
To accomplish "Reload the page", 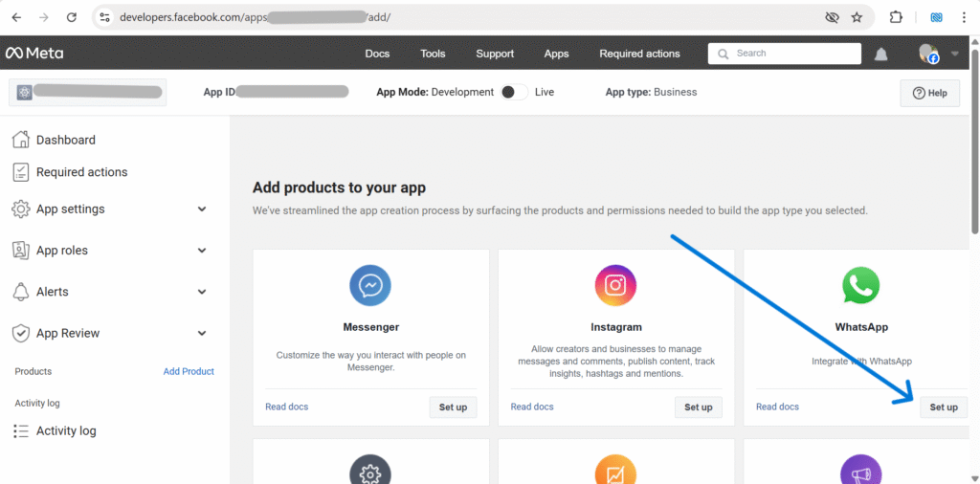I will (71, 17).
